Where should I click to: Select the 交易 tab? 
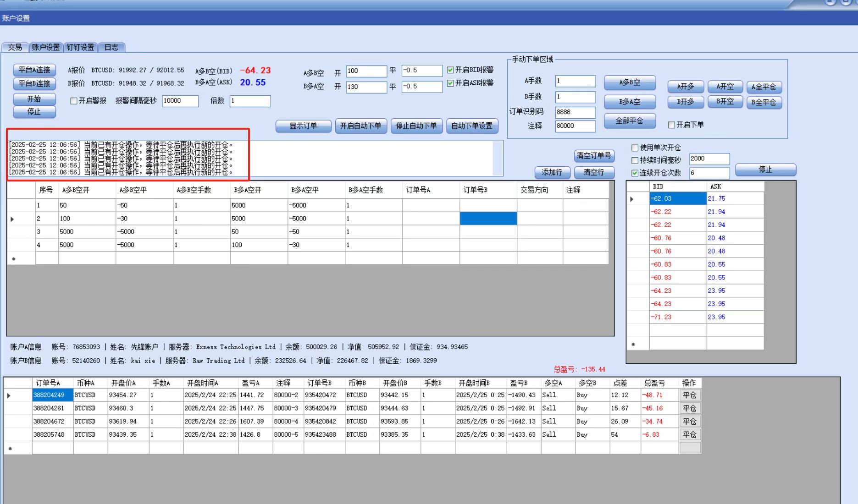15,47
